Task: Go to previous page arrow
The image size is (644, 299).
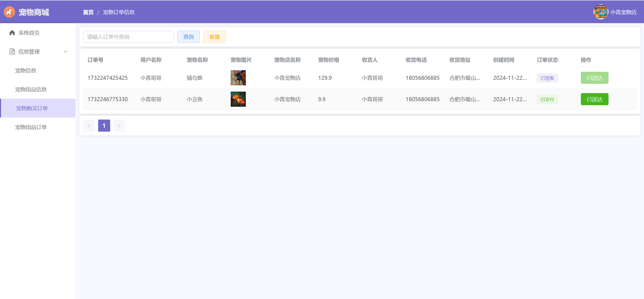Action: tap(89, 126)
